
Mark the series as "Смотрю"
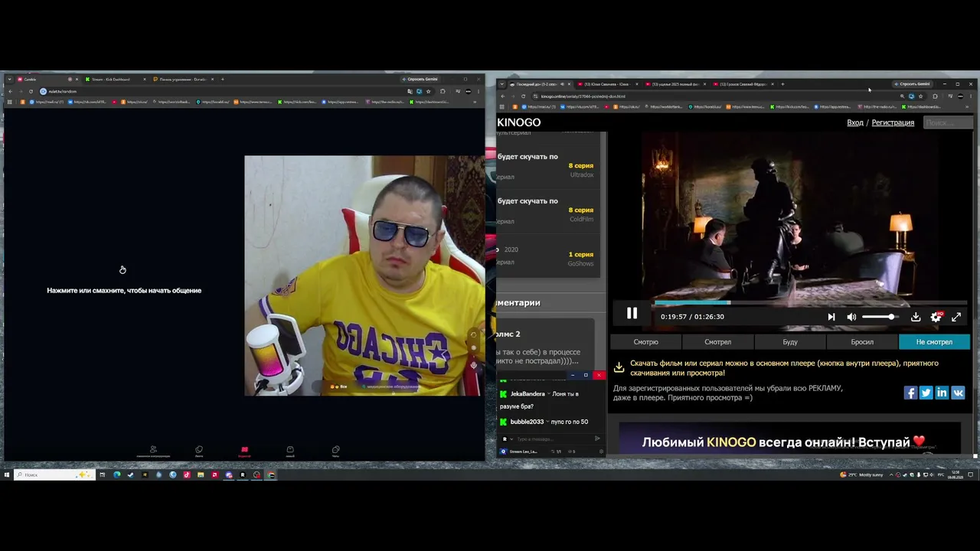(x=645, y=342)
